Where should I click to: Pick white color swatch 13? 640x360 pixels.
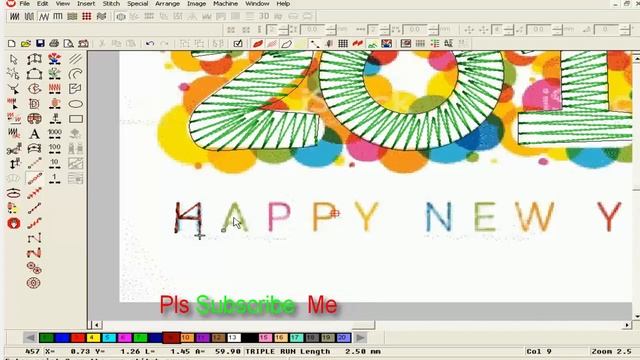point(233,338)
